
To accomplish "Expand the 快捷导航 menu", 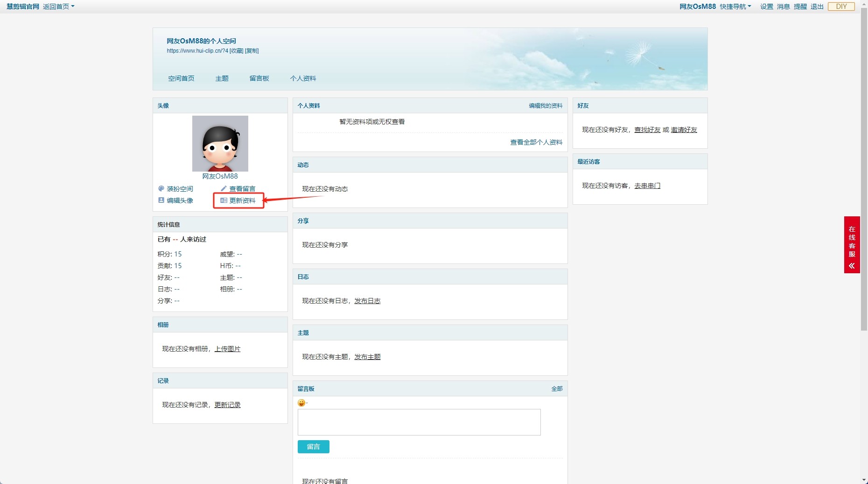I will click(x=735, y=7).
